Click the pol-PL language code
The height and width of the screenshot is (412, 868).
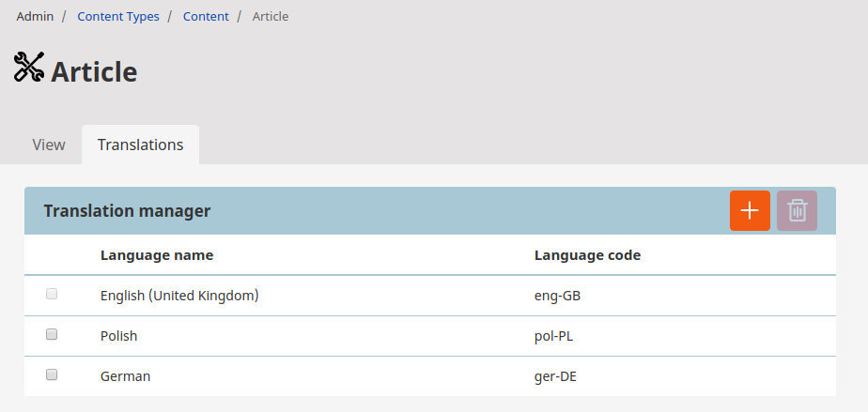point(554,335)
